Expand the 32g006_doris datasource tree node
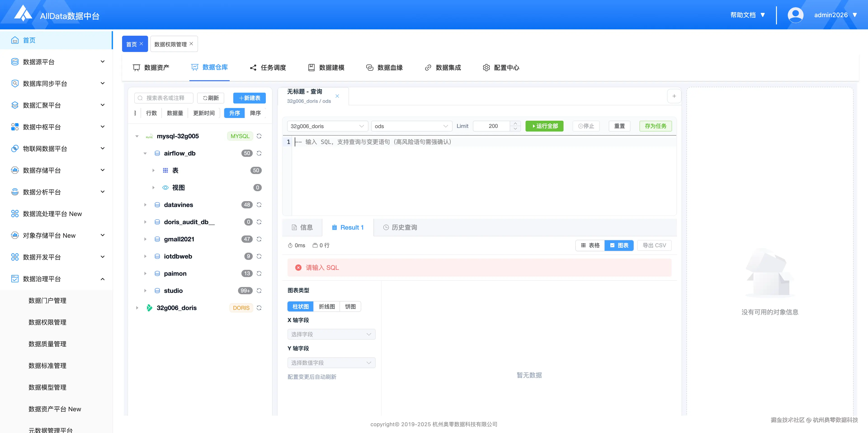The image size is (868, 433). [137, 308]
